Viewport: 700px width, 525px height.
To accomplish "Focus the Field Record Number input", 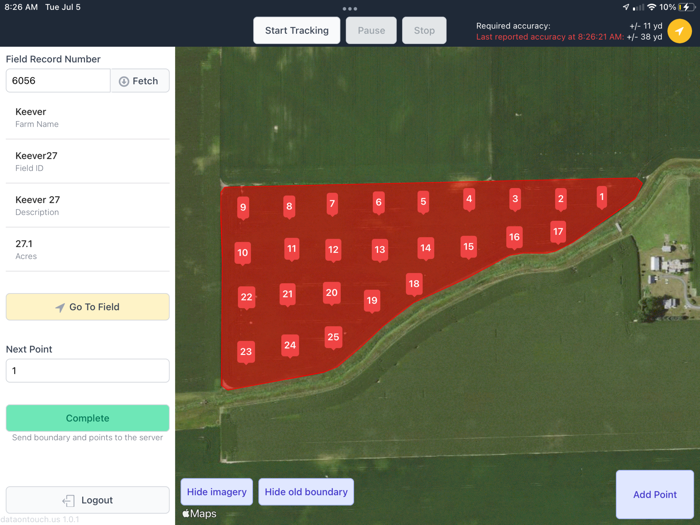I will click(58, 81).
